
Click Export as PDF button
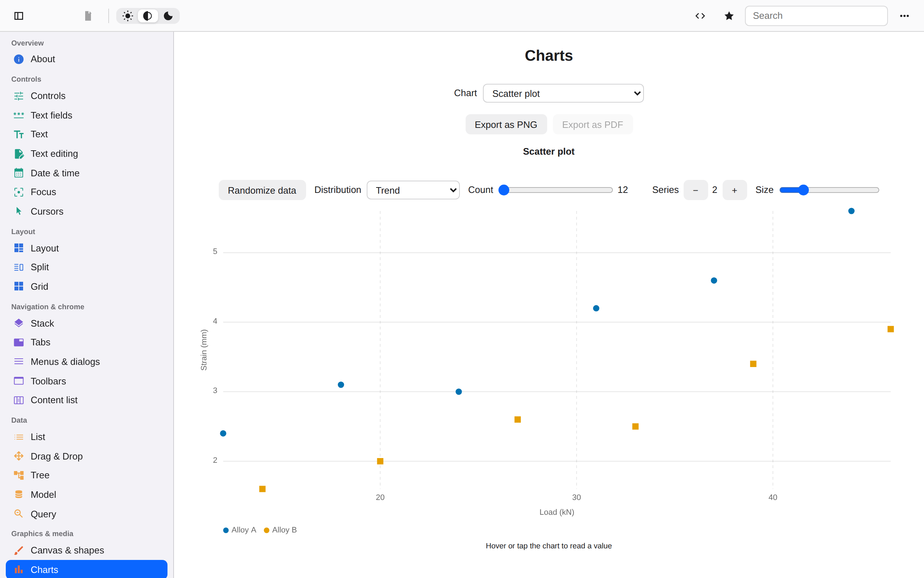point(593,125)
